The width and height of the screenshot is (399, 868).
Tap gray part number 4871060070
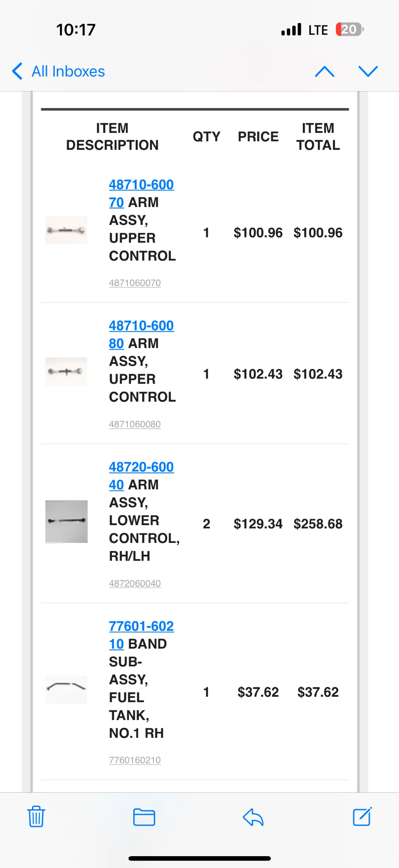pyautogui.click(x=135, y=283)
